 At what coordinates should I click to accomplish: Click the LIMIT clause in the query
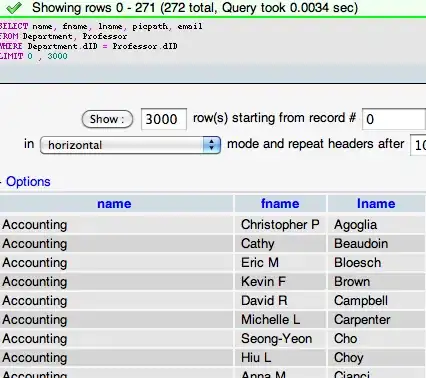[34, 56]
